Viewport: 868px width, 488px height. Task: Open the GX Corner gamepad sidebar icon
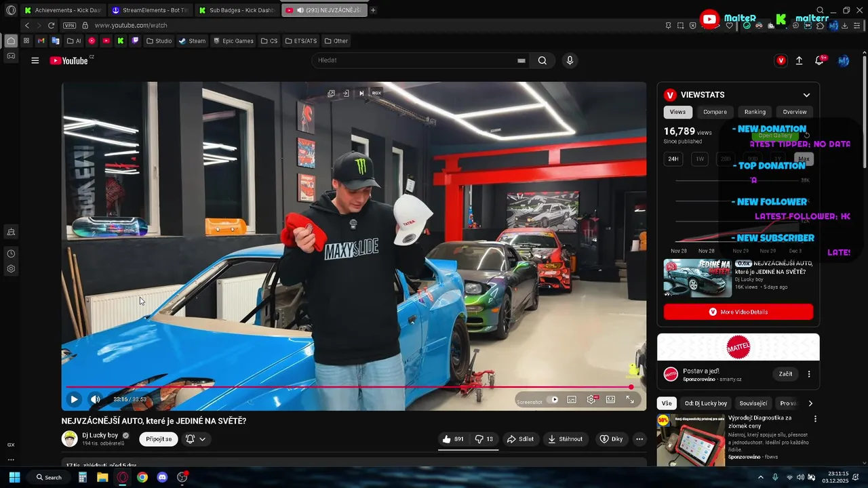tap(11, 56)
